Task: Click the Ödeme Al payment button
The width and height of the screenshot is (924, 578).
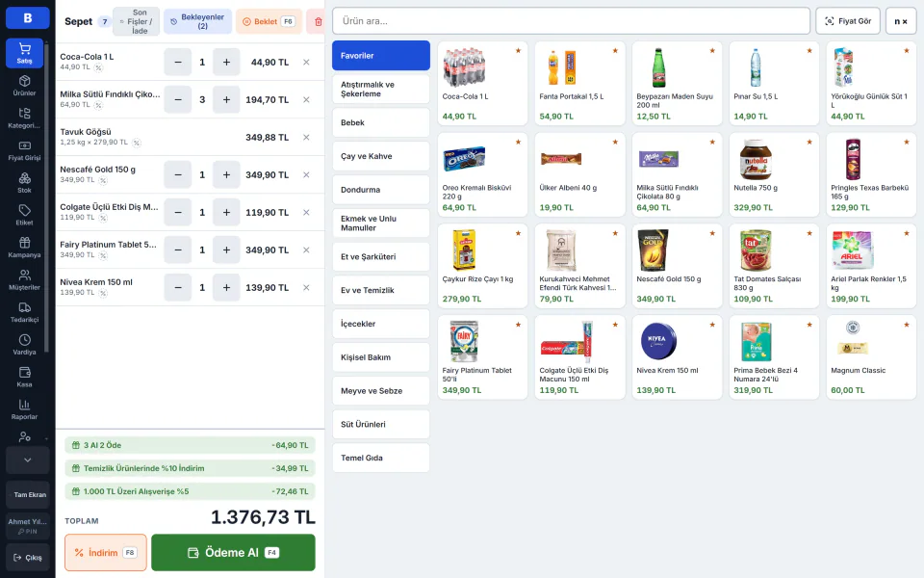Action: tap(233, 553)
